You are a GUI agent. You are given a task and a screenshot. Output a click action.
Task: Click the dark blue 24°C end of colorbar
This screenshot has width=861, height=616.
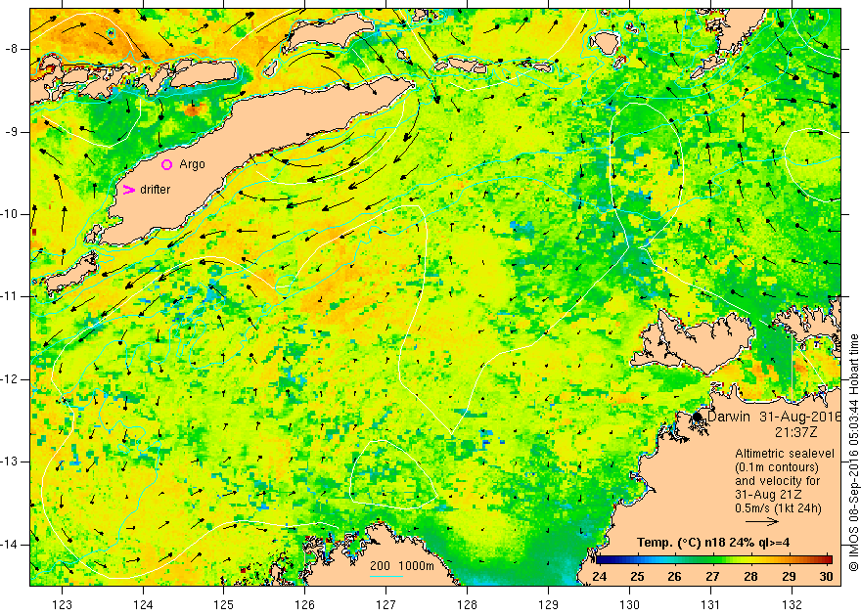(601, 559)
